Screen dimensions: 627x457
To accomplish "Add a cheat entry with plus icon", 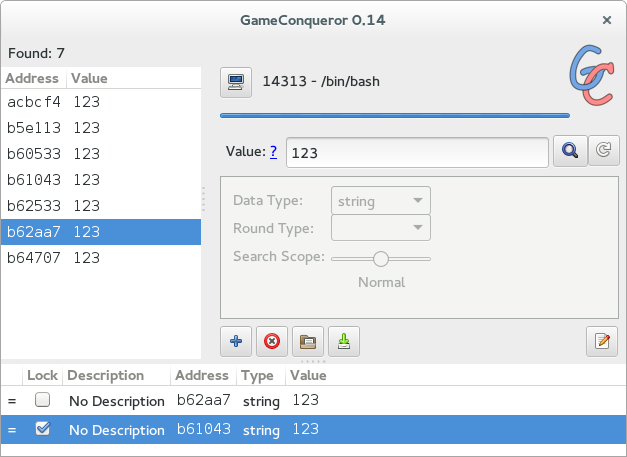I will [236, 341].
